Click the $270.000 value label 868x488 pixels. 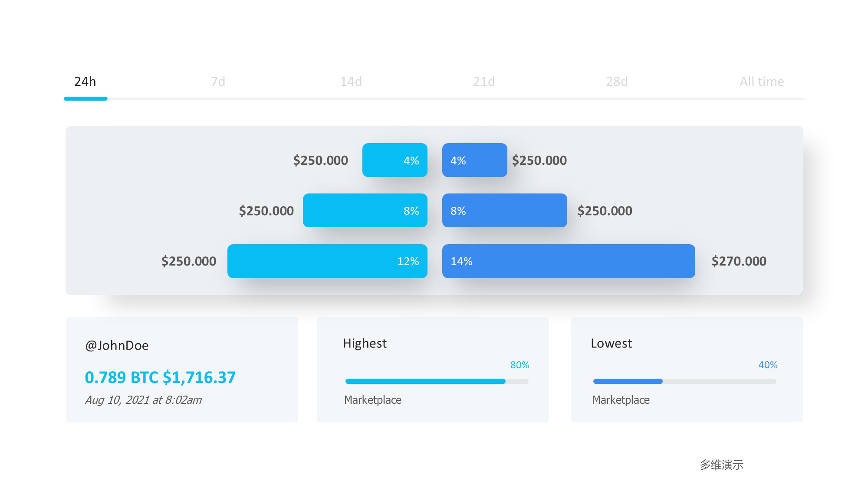[739, 261]
